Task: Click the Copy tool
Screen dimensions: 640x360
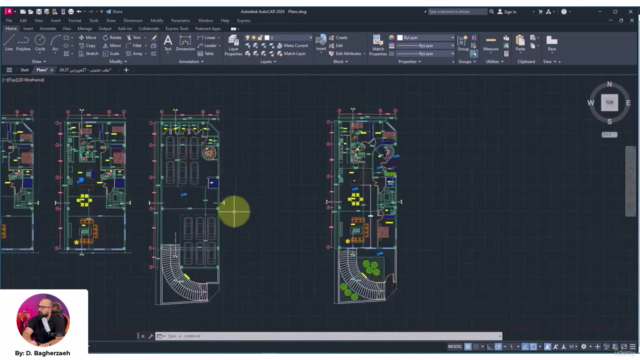Action: point(87,46)
